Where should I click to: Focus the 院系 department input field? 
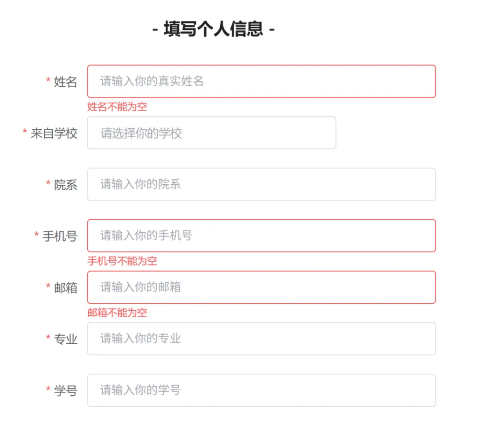261,184
